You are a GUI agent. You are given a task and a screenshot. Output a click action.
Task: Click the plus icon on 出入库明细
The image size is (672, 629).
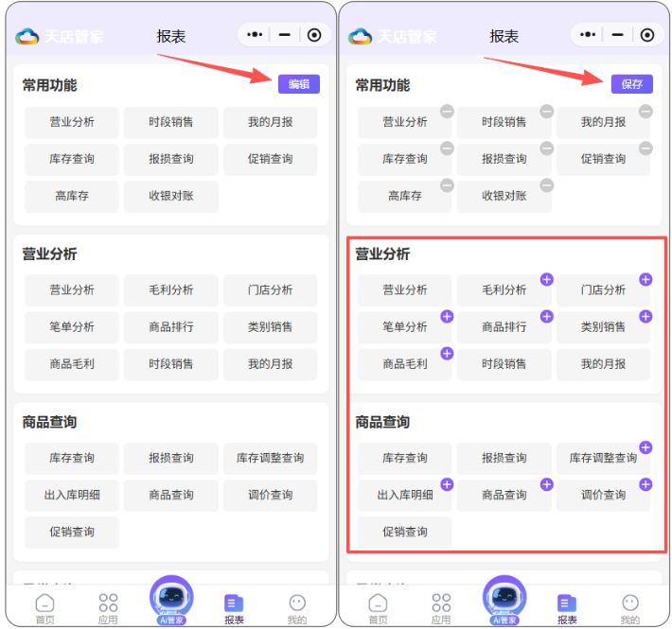(447, 484)
